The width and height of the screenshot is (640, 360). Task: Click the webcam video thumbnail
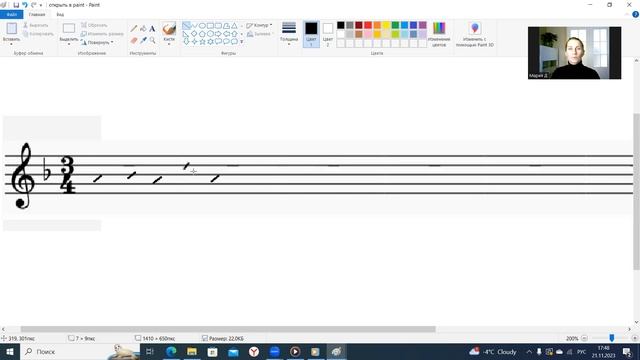574,53
